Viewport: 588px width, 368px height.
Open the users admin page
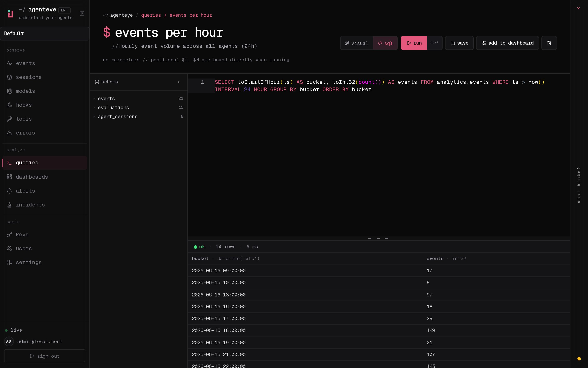tap(45, 248)
